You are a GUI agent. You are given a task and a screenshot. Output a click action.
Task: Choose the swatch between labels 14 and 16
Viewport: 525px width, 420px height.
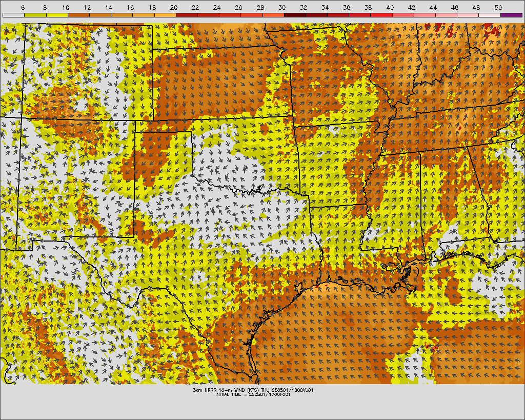coord(122,15)
